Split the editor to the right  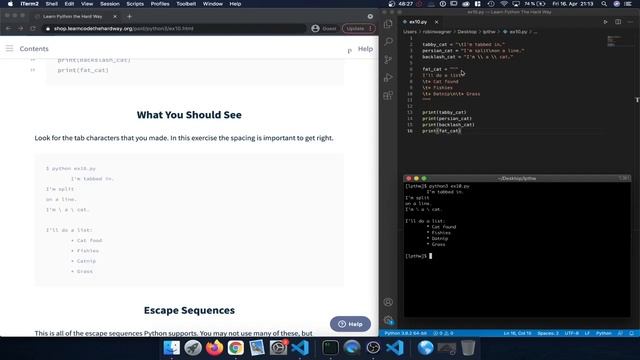[618, 22]
